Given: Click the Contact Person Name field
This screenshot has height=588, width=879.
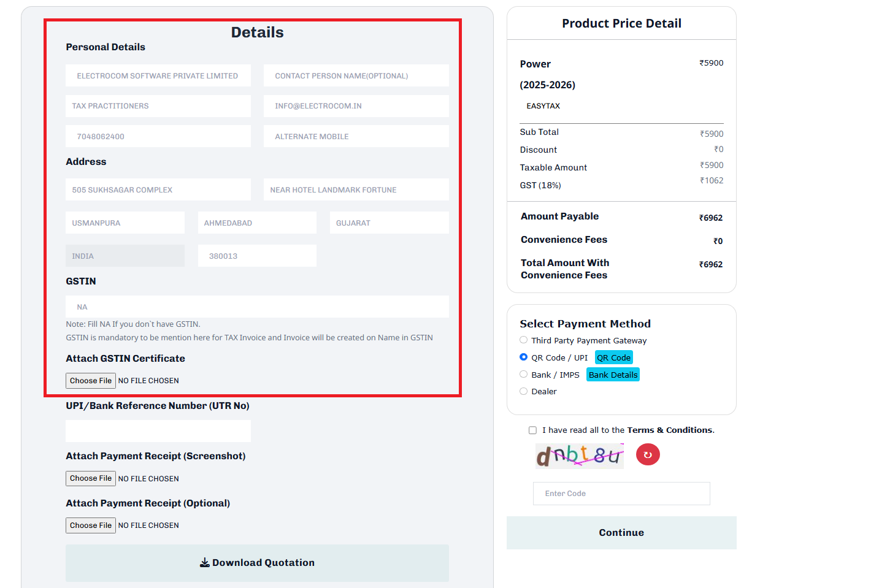Looking at the screenshot, I should [x=356, y=75].
